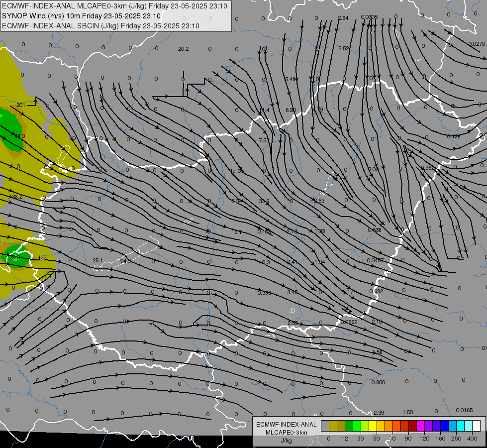Click the magenta legend swatch
The height and width of the screenshot is (448, 487).
pos(420,426)
